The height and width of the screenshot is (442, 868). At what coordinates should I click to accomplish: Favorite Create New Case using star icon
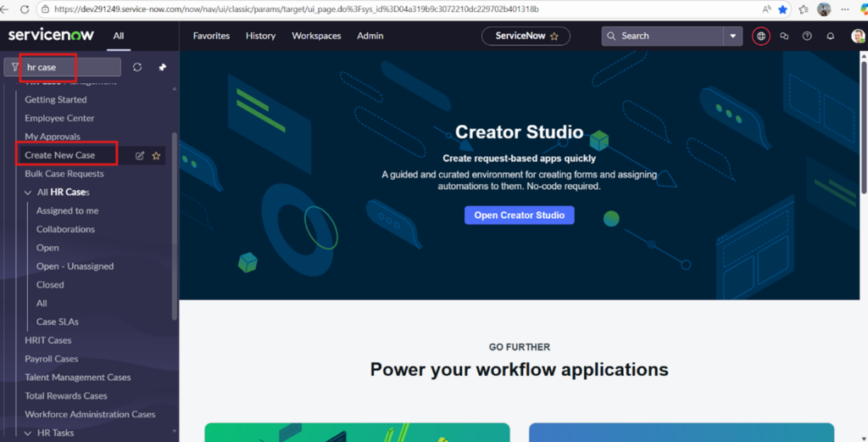(x=156, y=155)
